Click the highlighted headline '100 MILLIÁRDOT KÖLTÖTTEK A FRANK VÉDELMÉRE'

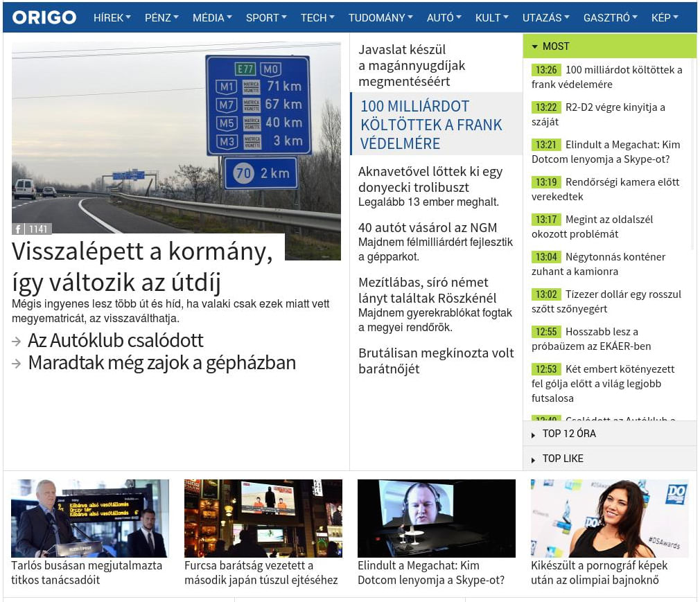(x=431, y=125)
